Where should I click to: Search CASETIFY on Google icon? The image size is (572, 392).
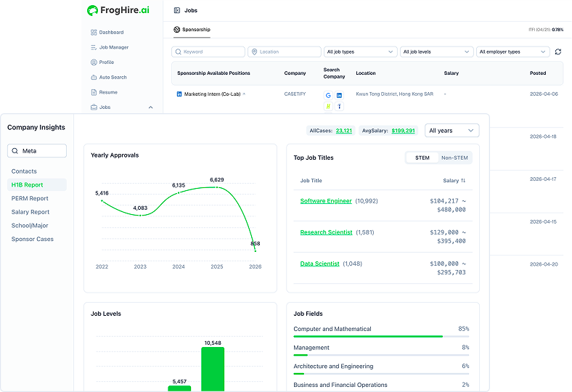click(x=328, y=96)
